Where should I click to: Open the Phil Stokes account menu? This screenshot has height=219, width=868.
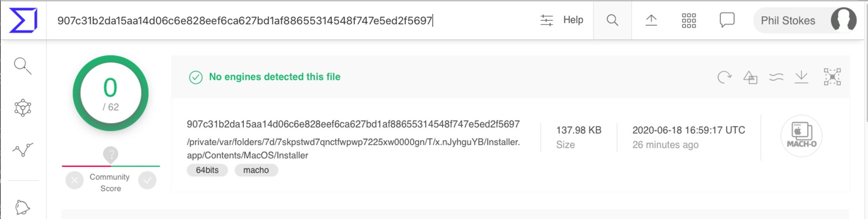(x=804, y=20)
